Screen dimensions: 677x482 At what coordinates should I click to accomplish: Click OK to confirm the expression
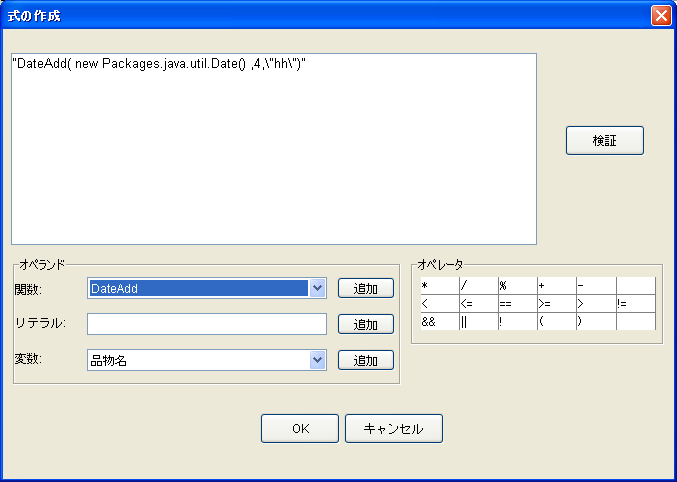[x=300, y=428]
